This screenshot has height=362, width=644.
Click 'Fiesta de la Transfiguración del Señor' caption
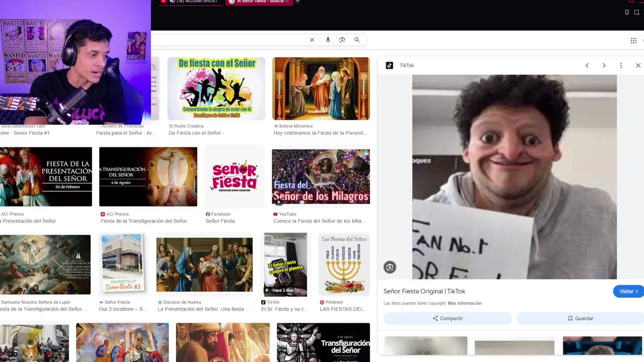click(143, 221)
